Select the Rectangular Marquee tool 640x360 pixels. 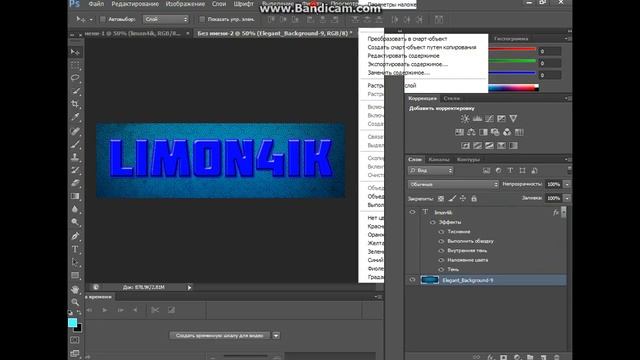pos(75,65)
